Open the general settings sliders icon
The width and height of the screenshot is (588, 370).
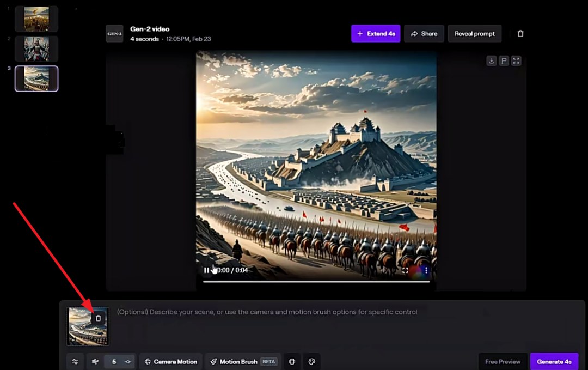click(x=75, y=362)
